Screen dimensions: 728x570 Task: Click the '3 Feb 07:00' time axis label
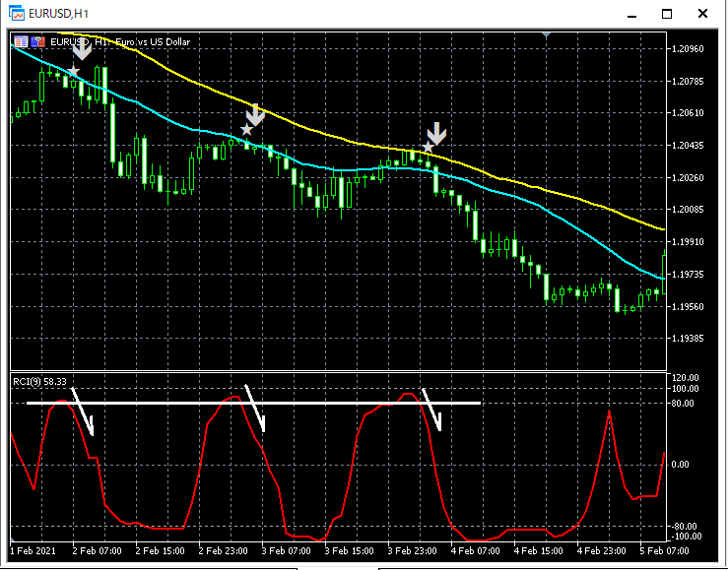[x=286, y=551]
